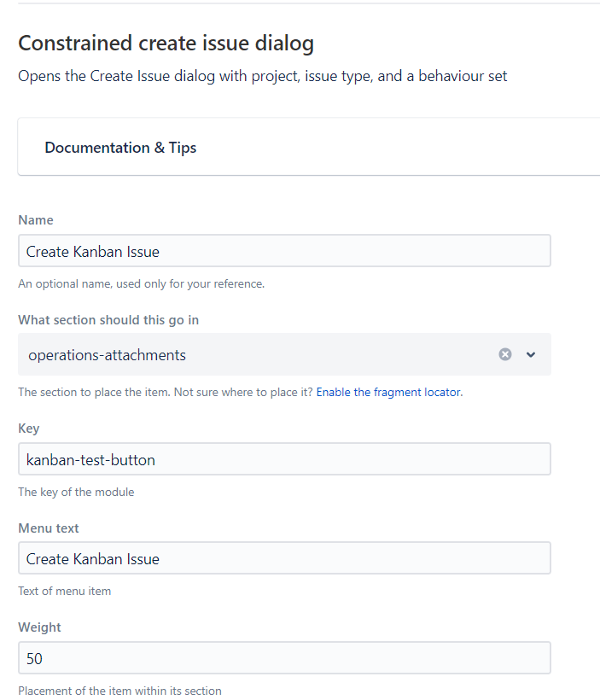
Task: Select the Weight field showing 50
Action: tap(284, 658)
